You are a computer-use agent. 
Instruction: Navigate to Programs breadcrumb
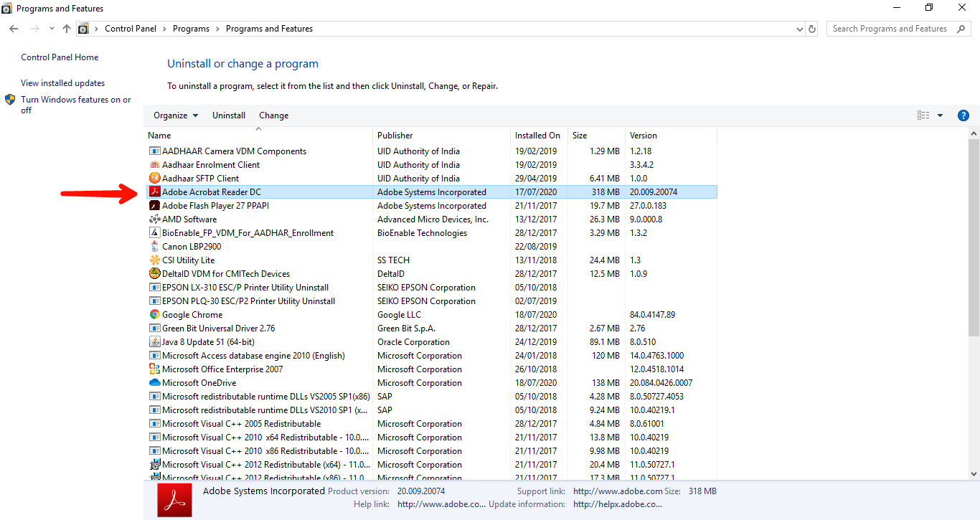(191, 29)
